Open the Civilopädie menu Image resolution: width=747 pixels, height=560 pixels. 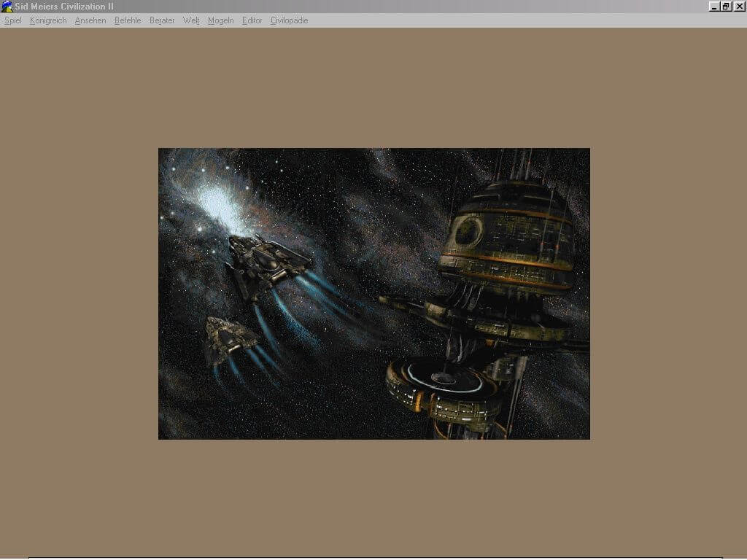click(x=289, y=20)
